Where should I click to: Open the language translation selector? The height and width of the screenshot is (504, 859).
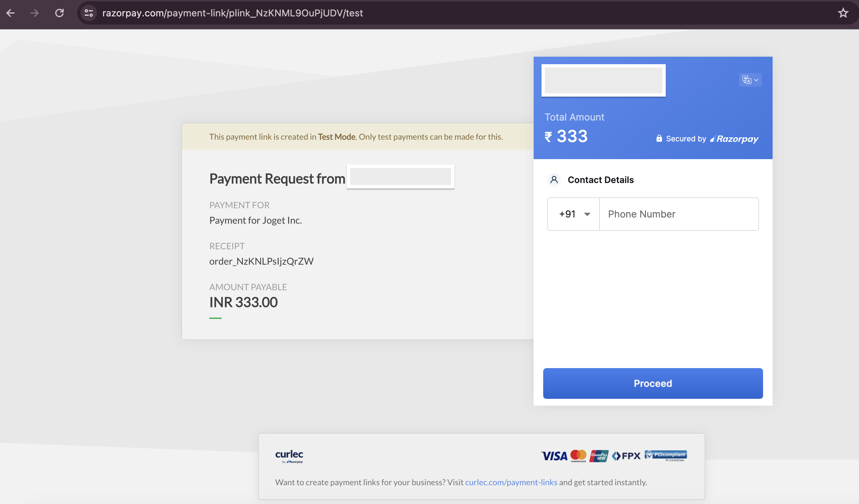point(750,80)
